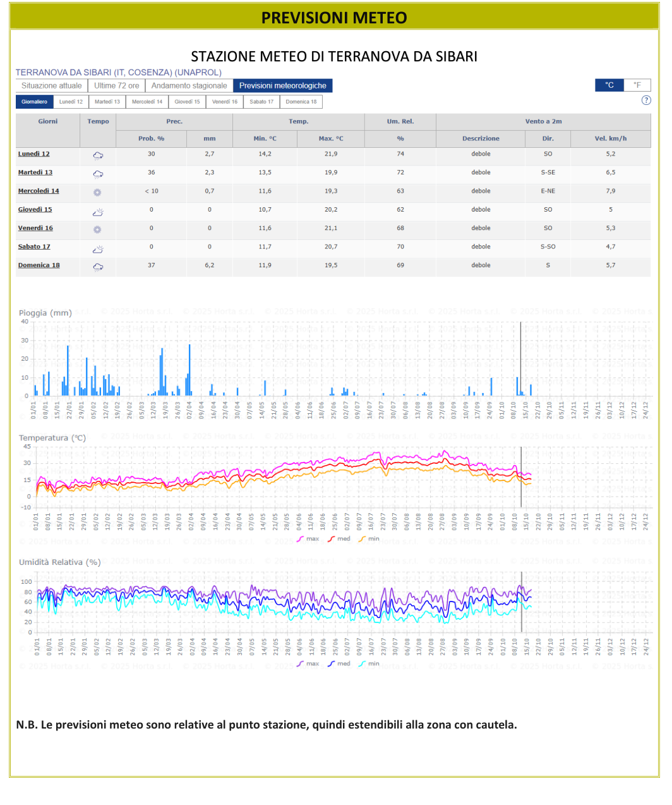672x805 pixels.
Task: Open Situazione attuale tab
Action: tap(52, 86)
